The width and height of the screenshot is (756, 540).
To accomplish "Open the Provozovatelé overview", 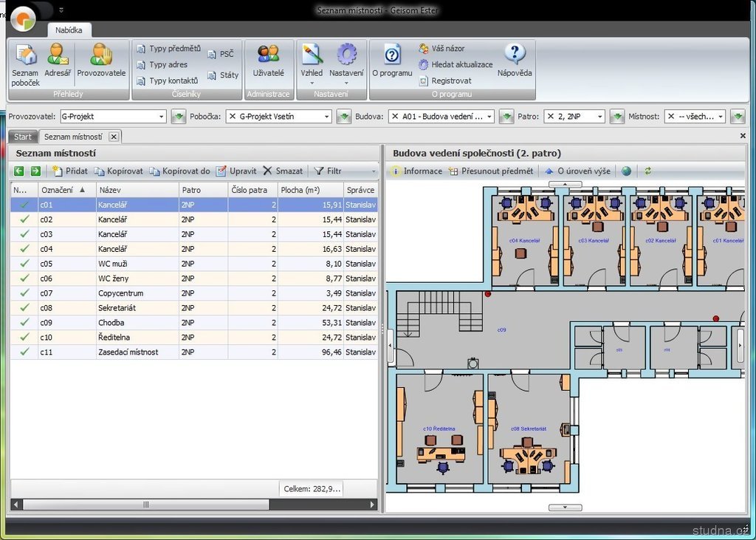I will (101, 61).
